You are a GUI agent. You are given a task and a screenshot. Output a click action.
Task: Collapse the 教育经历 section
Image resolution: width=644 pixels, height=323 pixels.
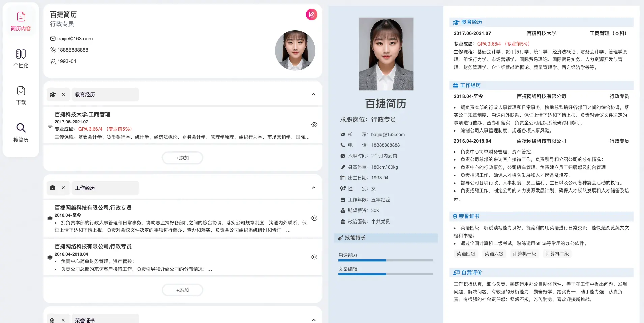[314, 94]
